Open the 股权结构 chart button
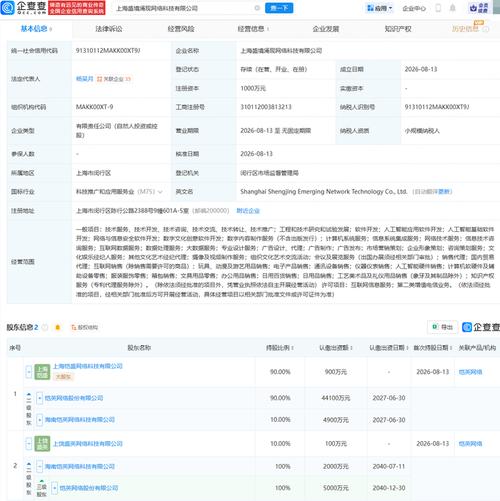500x501 pixels. click(x=84, y=327)
